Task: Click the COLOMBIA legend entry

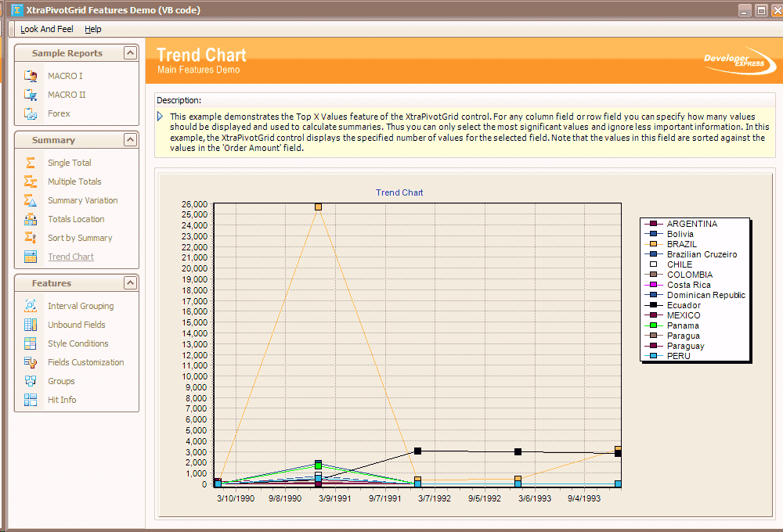Action: tap(690, 275)
